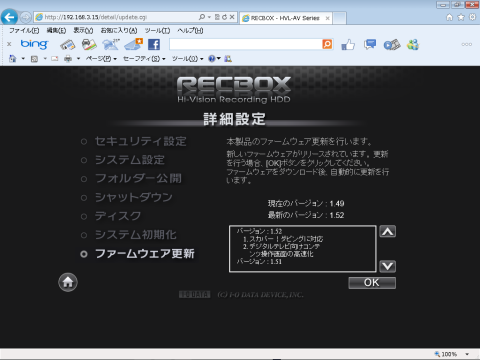Image resolution: width=480 pixels, height=360 pixels.
Task: Click the command bar feeds icon
Action: 34,59
